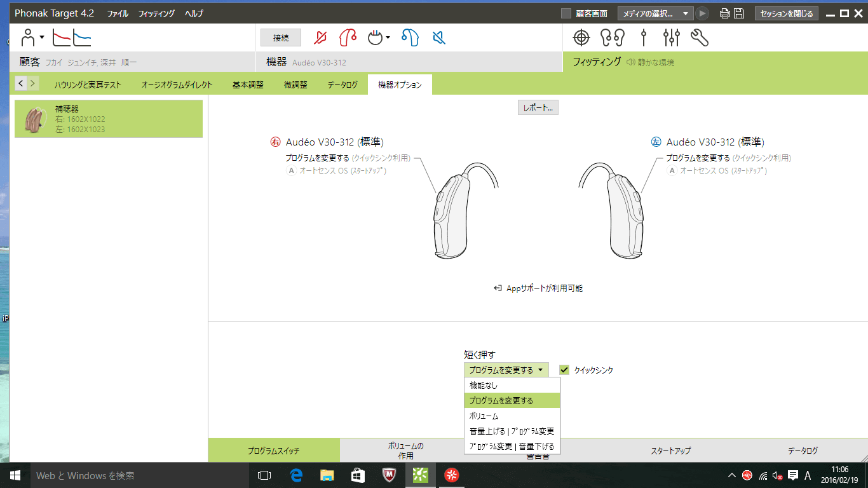The height and width of the screenshot is (488, 868).
Task: Open the two-ears feedback test icon
Action: (612, 38)
